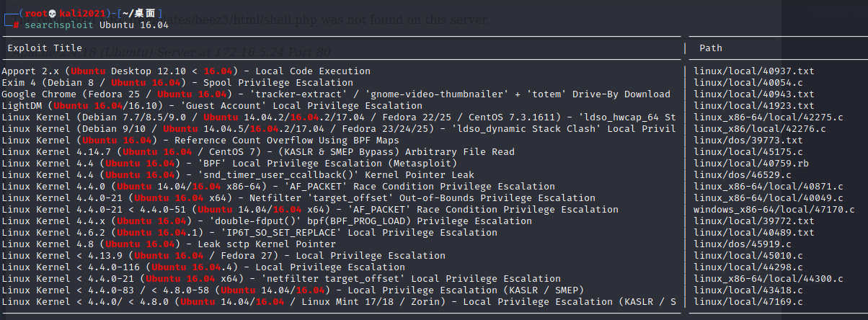Click path linux_x86-64/local/42275.c
The height and width of the screenshot is (320, 868).
click(769, 117)
